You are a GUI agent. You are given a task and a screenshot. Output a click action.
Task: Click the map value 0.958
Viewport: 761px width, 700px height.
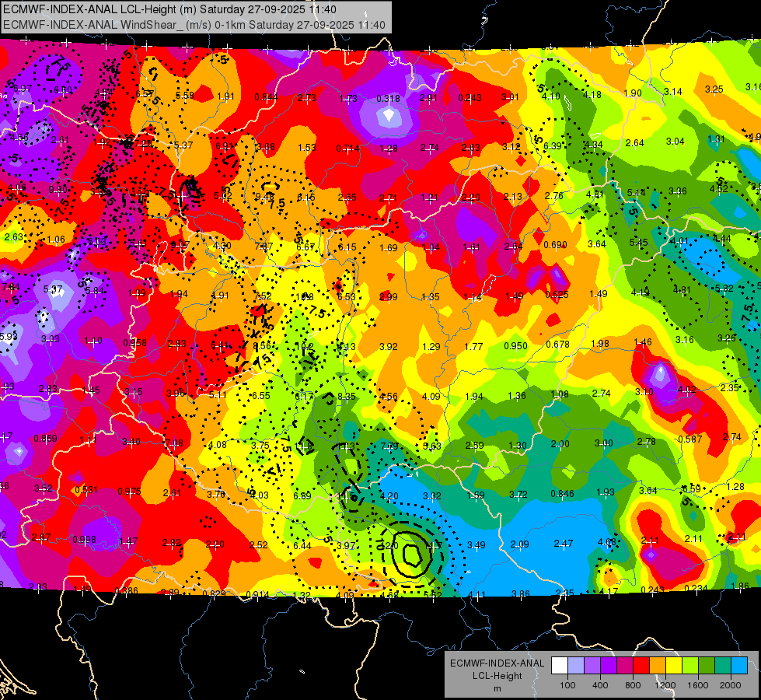pos(135,343)
